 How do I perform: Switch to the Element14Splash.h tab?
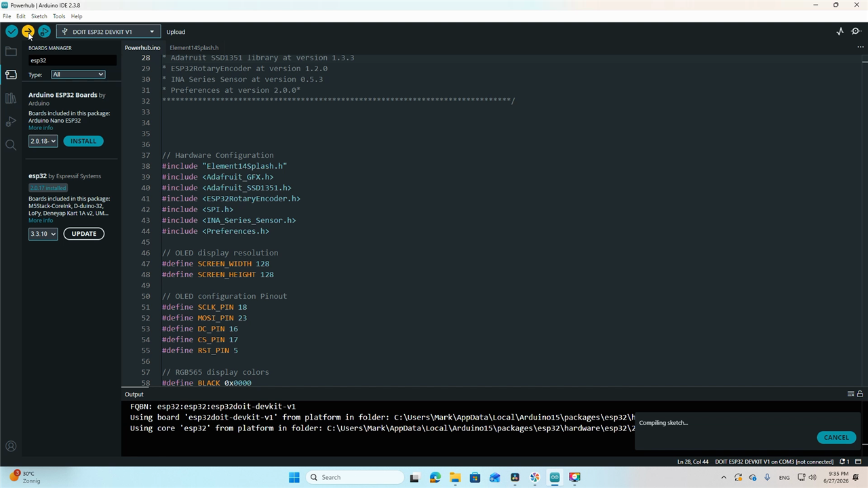194,48
